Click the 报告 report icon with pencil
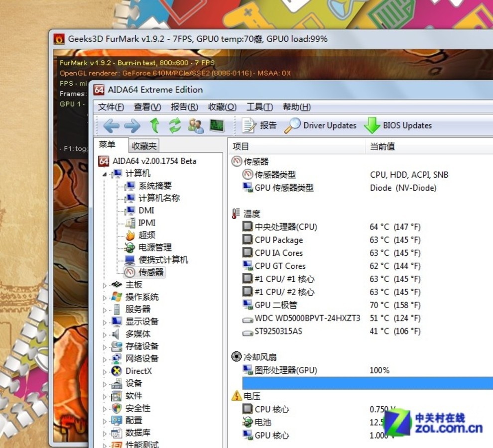Screen dimensions: 493x448 coord(249,125)
